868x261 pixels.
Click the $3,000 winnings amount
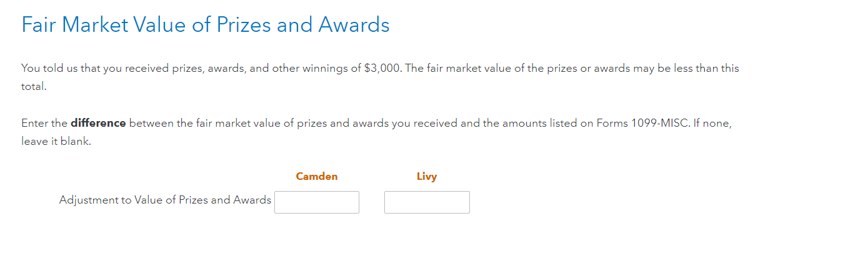coord(381,69)
